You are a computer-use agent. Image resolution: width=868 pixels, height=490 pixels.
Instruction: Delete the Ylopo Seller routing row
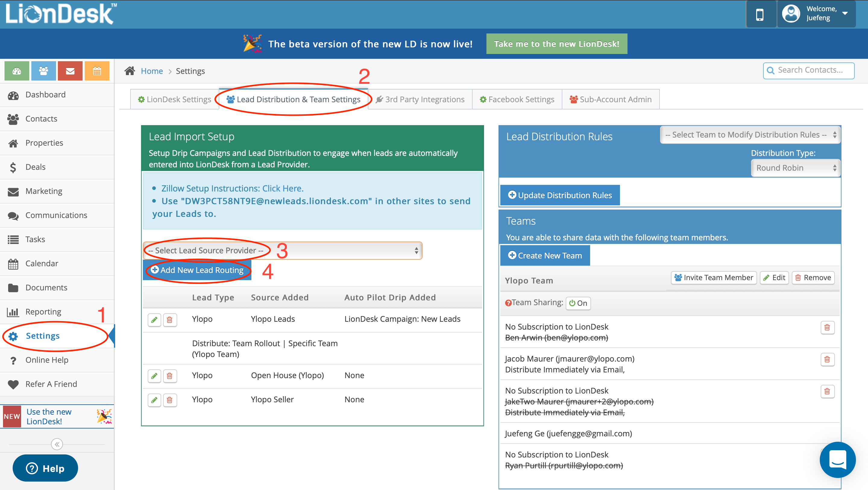coord(170,400)
